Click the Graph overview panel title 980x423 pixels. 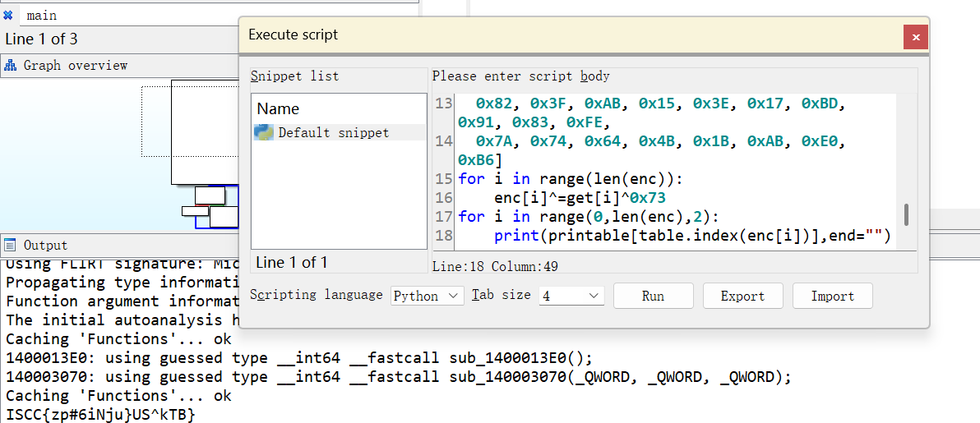point(76,65)
